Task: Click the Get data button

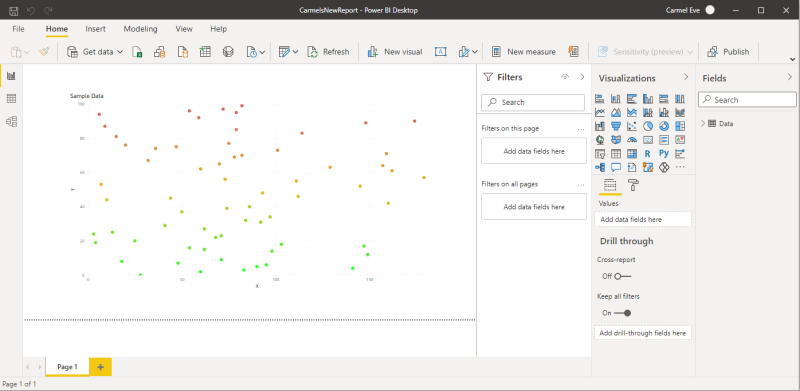Action: 90,52
